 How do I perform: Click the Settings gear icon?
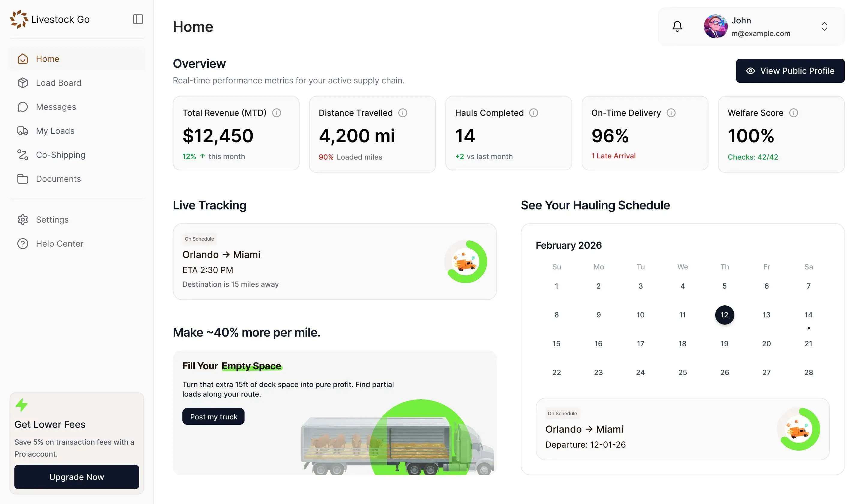point(22,219)
